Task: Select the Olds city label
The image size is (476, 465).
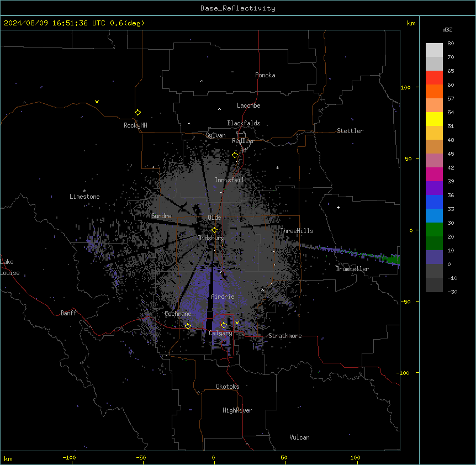Action: click(x=214, y=218)
